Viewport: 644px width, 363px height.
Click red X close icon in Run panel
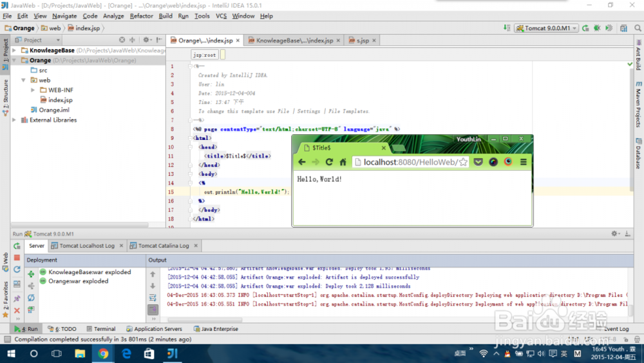pos(17,310)
